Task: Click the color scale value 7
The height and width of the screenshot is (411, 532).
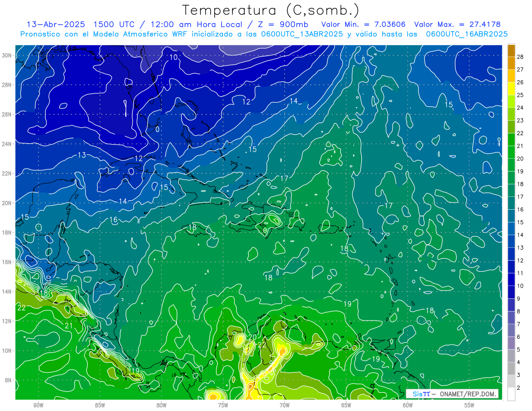Action: coord(519,324)
